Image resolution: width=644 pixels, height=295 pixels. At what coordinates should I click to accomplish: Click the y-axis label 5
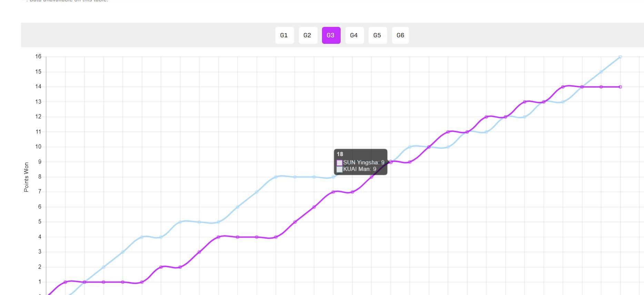(40, 222)
